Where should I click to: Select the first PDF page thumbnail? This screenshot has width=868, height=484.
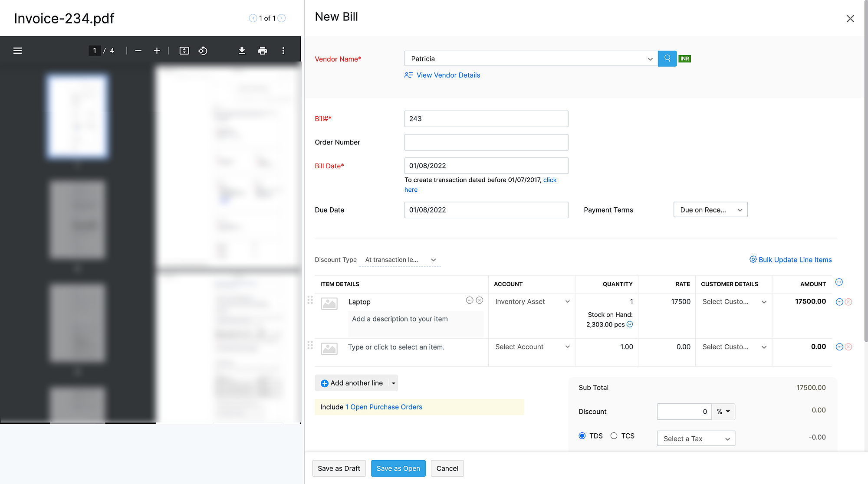[x=77, y=116]
